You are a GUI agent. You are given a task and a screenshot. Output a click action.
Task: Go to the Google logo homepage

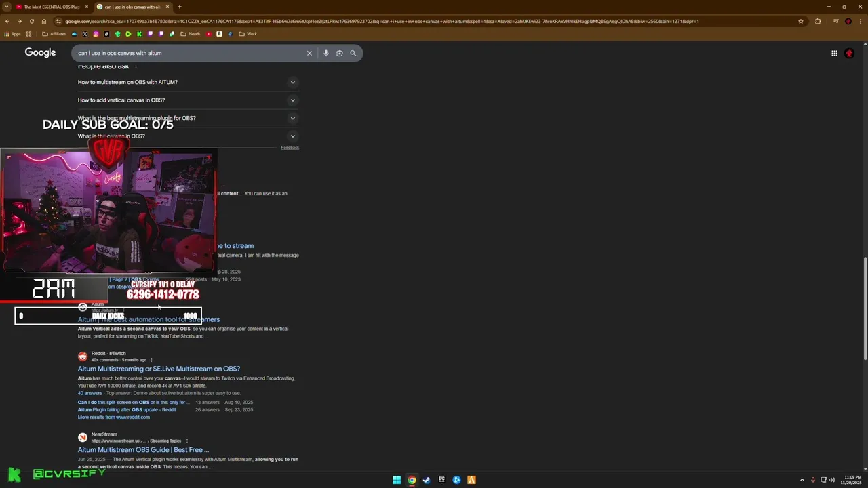tap(40, 53)
